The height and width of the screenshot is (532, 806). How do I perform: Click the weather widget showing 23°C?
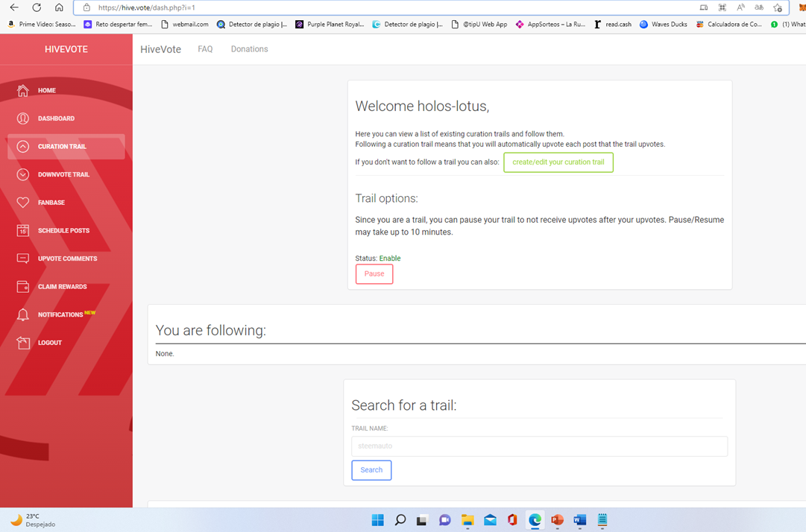tap(33, 520)
